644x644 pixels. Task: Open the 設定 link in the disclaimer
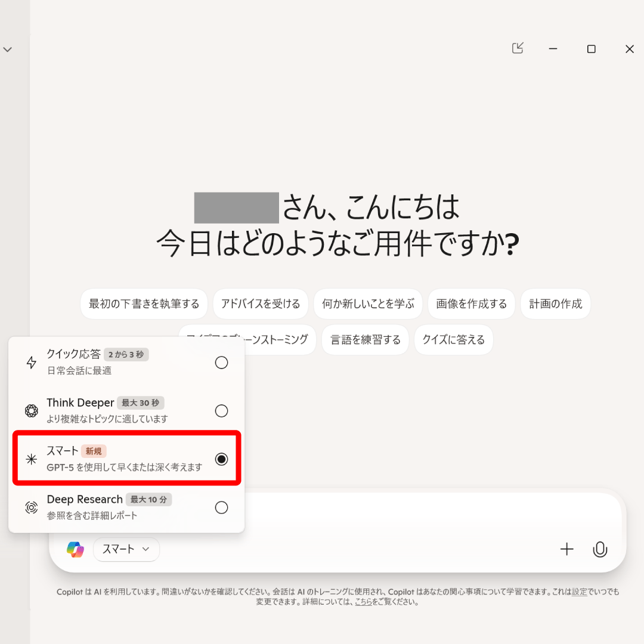click(579, 592)
